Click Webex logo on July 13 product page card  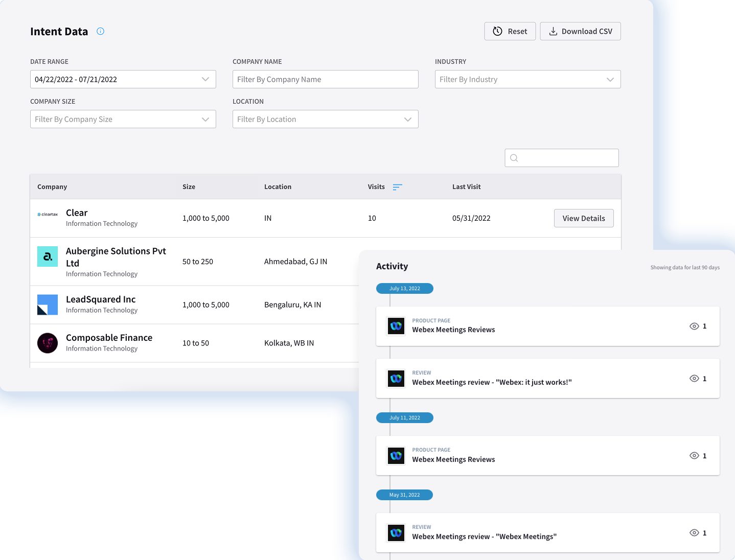point(396,326)
